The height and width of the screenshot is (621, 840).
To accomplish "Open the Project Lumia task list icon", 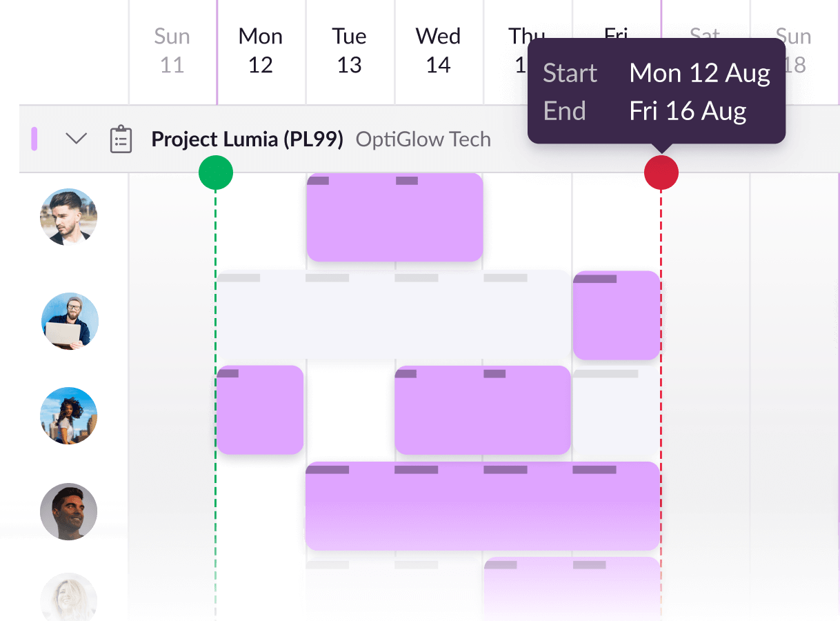I will tap(121, 139).
